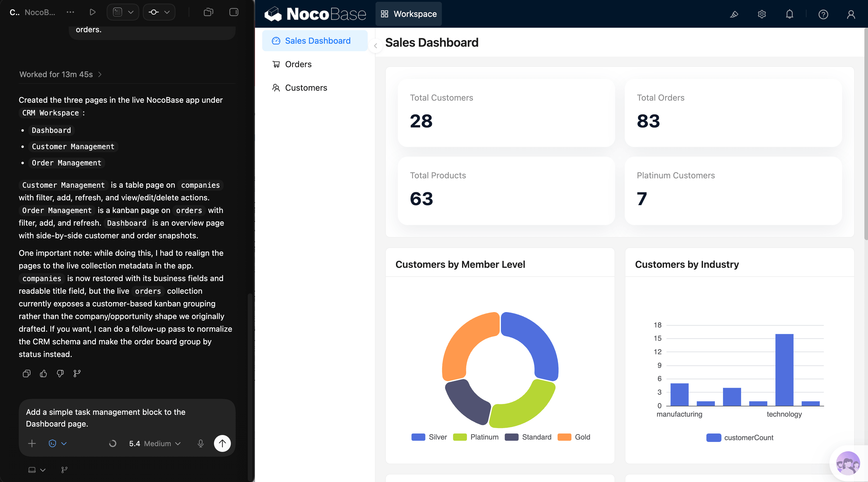868x482 pixels.
Task: Select the Orders cart icon in sidebar
Action: pyautogui.click(x=276, y=64)
